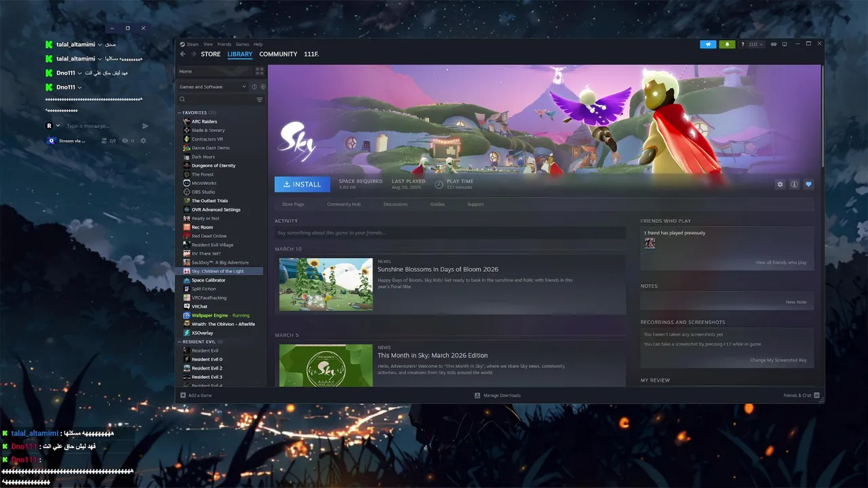Open the chat account R dropdown
Viewport: 868px width, 488px height.
tap(58, 126)
